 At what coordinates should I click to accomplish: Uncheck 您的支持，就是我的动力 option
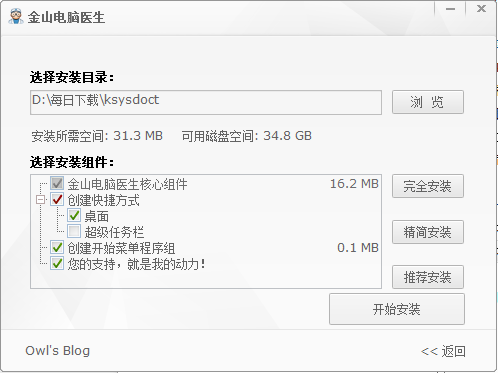tap(57, 263)
